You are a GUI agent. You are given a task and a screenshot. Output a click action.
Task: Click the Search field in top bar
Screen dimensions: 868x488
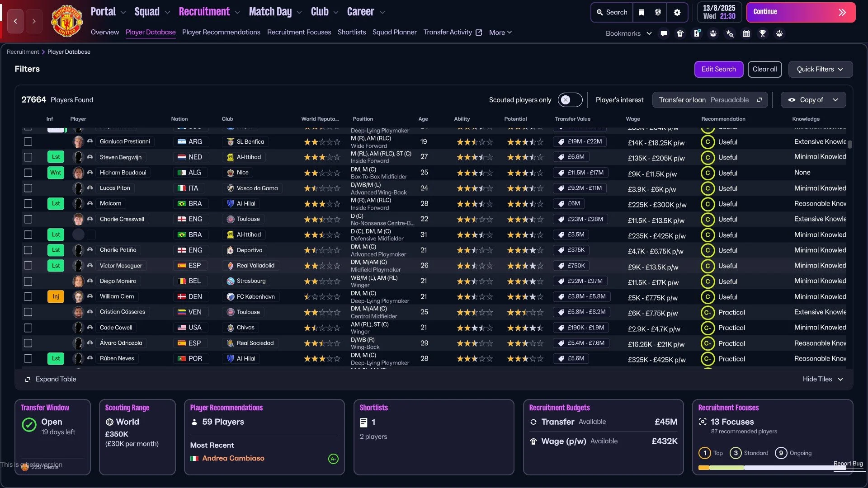[612, 12]
